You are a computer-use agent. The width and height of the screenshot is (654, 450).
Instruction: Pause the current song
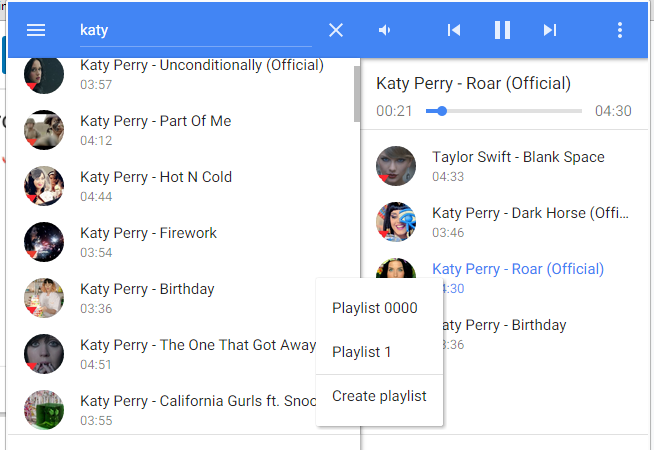pyautogui.click(x=502, y=30)
